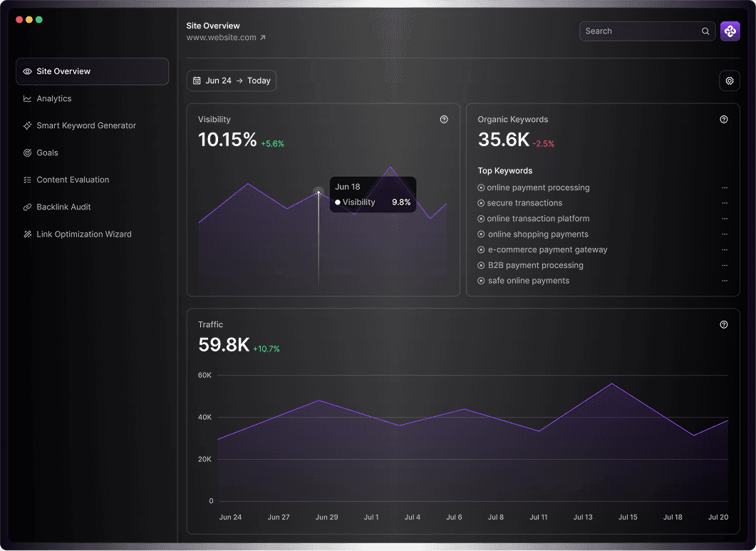756x551 pixels.
Task: Select the Jun 18 data point on Visibility chart
Action: pyautogui.click(x=319, y=192)
